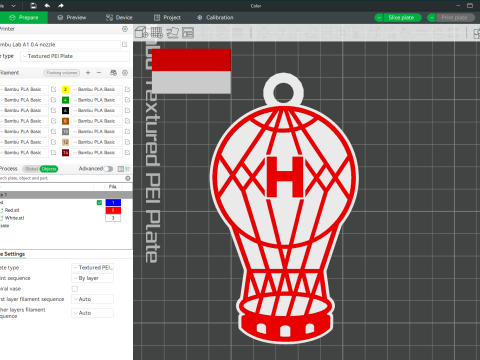Click the Add object cube icon
This screenshot has height=360, width=480.
[141, 33]
